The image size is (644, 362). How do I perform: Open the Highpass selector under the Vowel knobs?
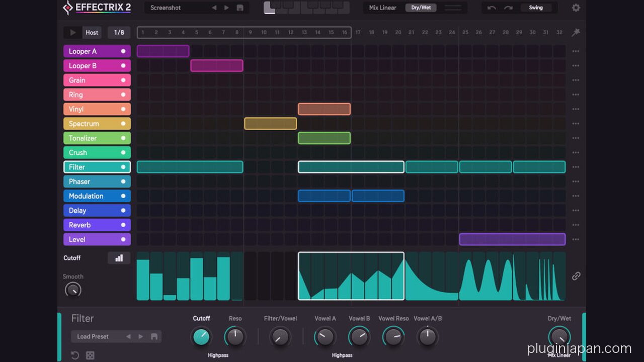(342, 355)
